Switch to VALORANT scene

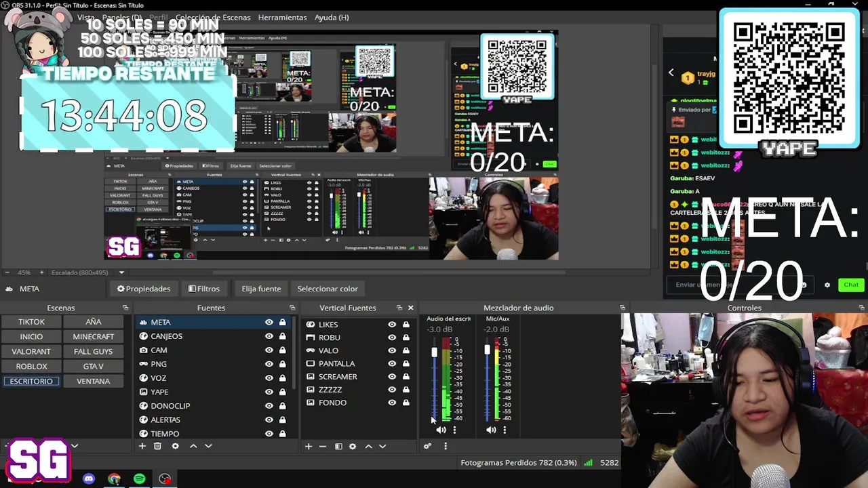coord(31,352)
